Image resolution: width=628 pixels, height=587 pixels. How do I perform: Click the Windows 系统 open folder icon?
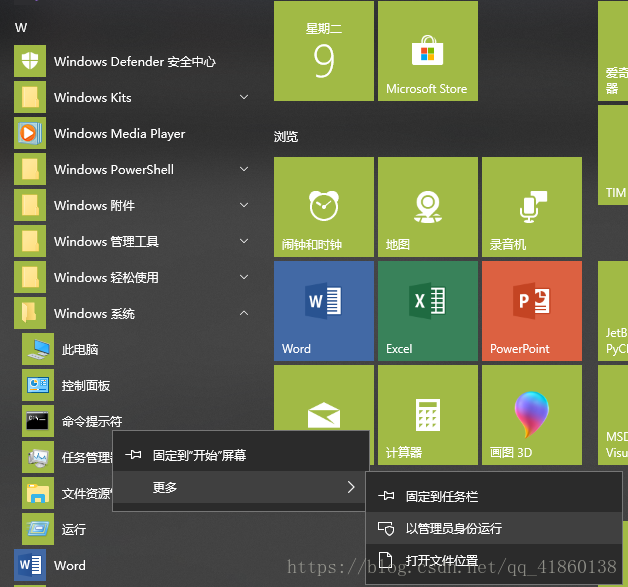click(x=30, y=313)
